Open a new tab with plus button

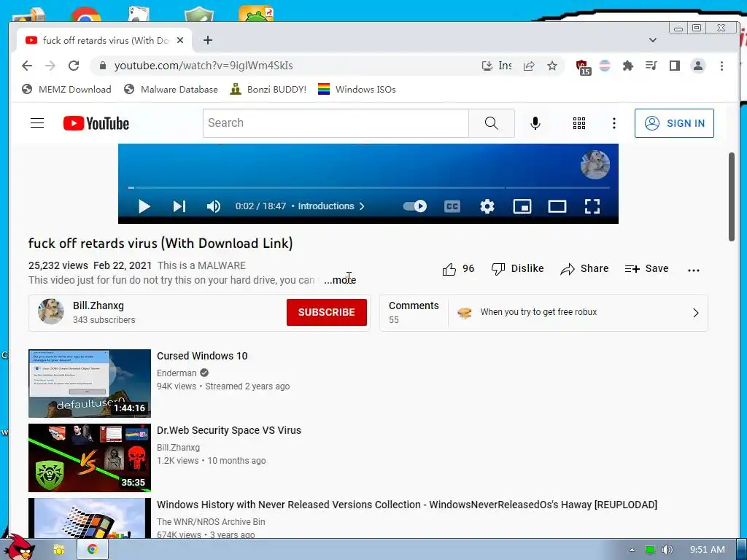[208, 40]
